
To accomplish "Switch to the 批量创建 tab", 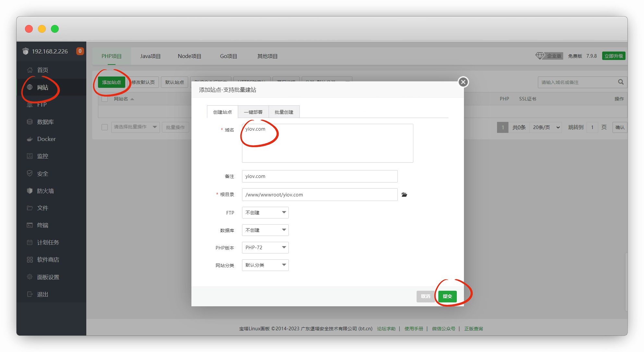I will pos(284,112).
